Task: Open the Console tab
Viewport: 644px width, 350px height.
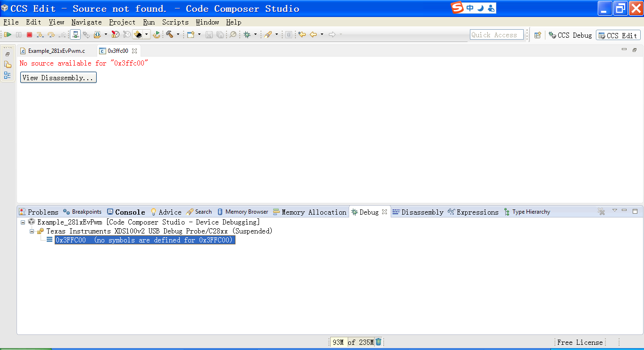Action: click(x=126, y=212)
